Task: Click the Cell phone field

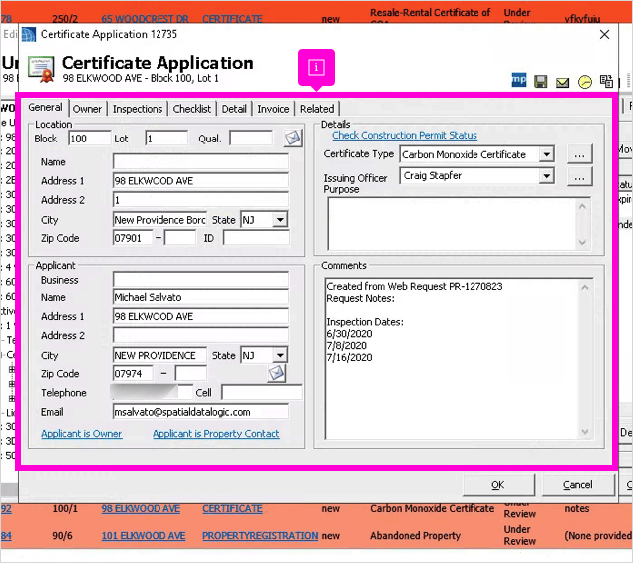Action: [x=262, y=393]
